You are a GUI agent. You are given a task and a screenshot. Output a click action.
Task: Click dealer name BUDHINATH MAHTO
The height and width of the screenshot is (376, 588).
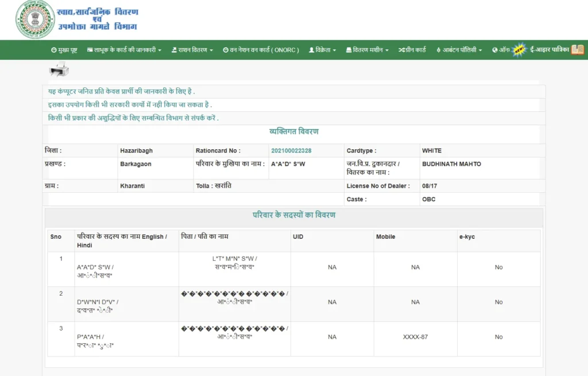pos(451,164)
